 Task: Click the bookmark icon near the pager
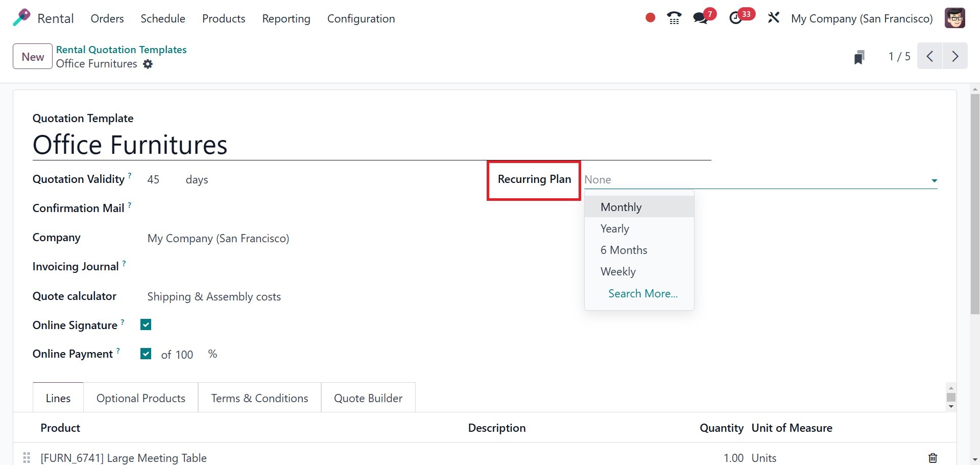pos(859,57)
